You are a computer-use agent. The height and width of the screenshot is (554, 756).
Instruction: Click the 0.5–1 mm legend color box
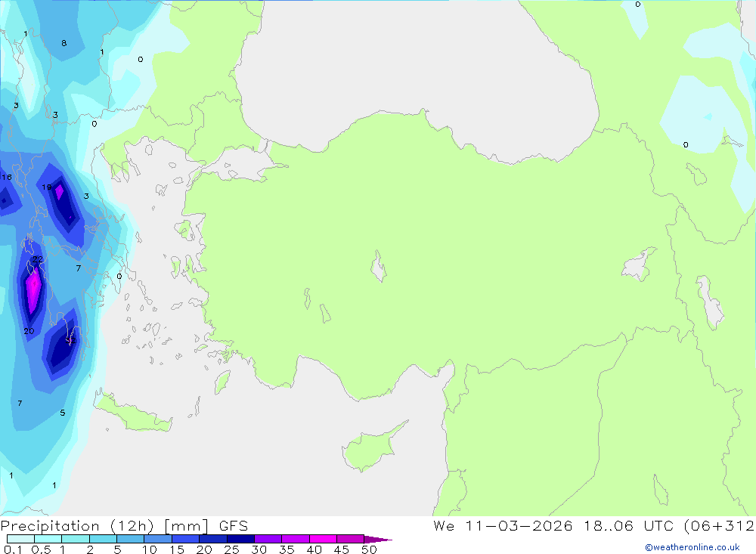pos(48,539)
